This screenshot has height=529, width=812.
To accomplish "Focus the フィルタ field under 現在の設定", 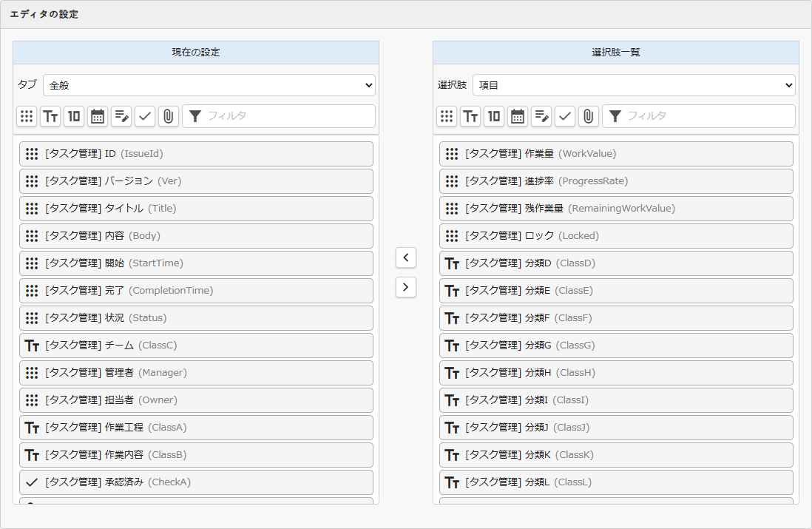I will [x=279, y=116].
